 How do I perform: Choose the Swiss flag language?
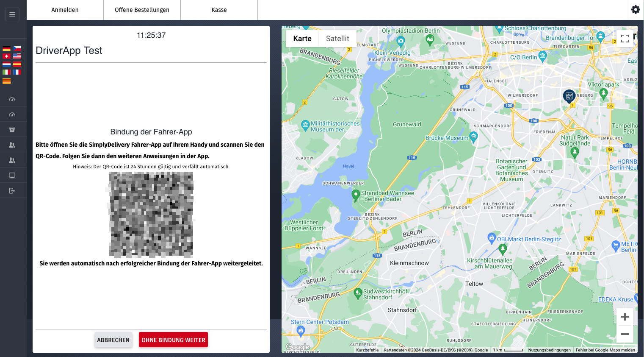point(6,56)
